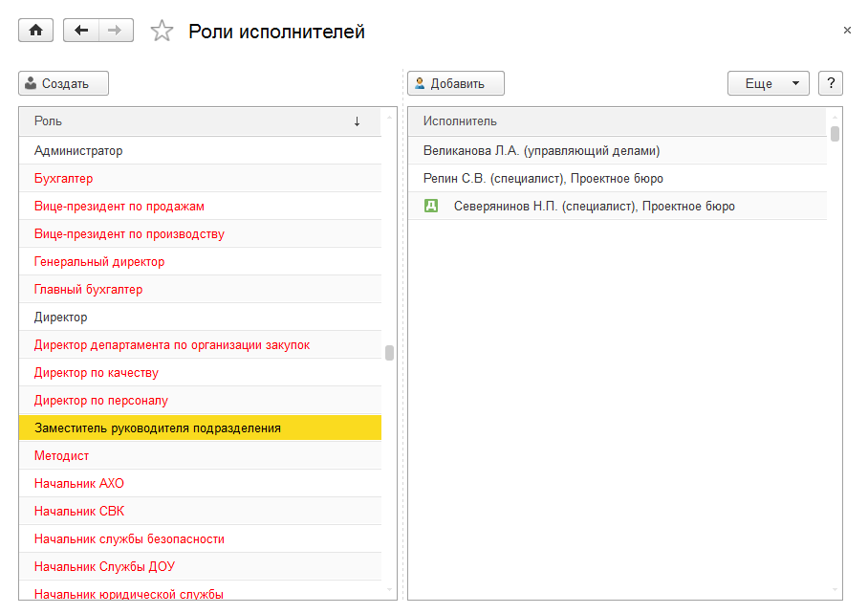Image resolution: width=868 pixels, height=614 pixels.
Task: Select performer Репин С.В.
Action: click(x=543, y=178)
